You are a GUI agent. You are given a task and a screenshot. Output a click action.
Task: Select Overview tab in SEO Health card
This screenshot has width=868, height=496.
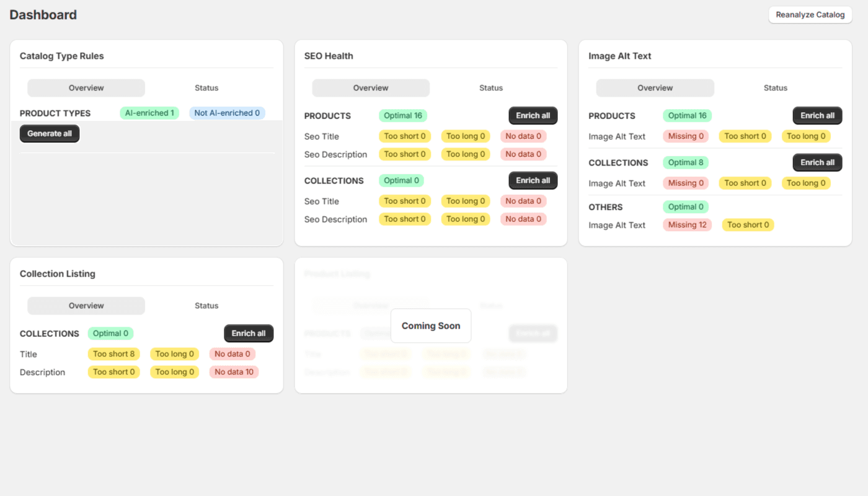(x=371, y=88)
